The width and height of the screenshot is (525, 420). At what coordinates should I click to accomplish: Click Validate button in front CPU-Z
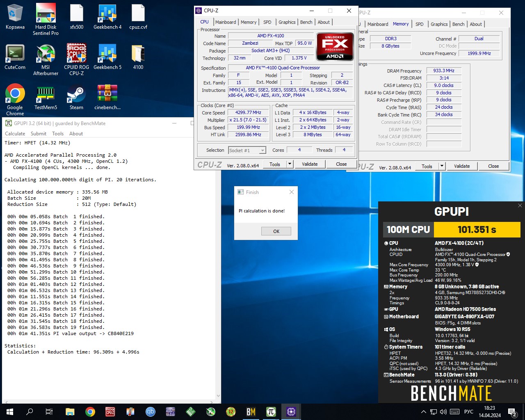pos(310,164)
